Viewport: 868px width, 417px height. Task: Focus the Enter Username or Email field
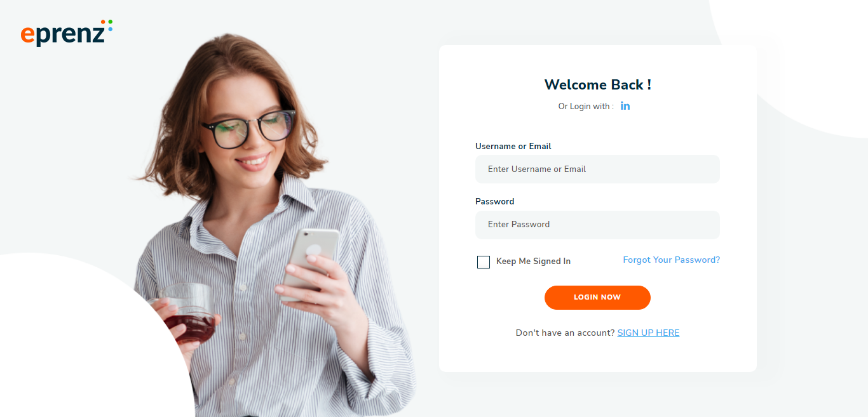(x=597, y=169)
